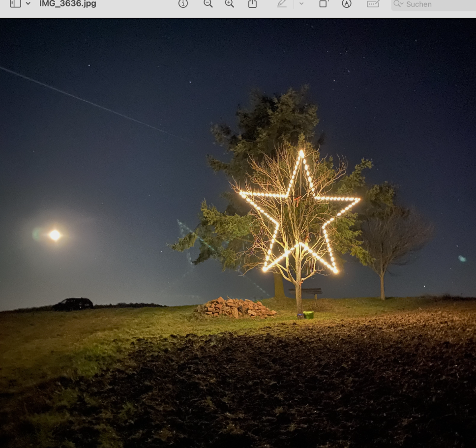This screenshot has width=476, height=448.
Task: Open the Share menu
Action: pos(252,3)
